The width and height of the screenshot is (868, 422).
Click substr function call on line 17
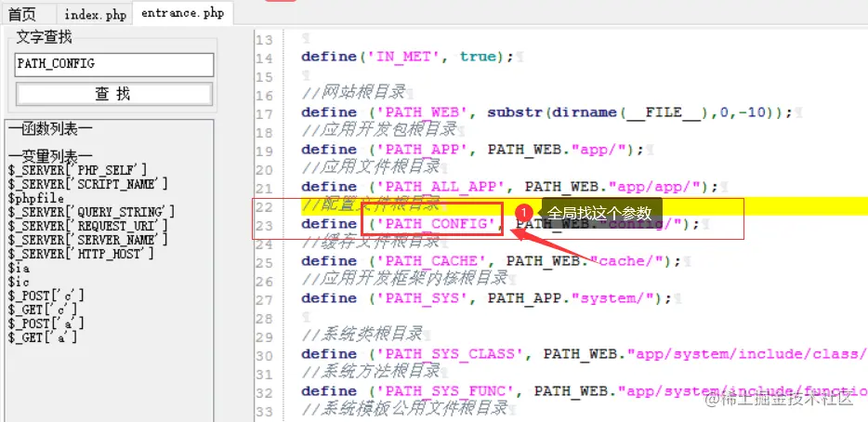tap(515, 112)
